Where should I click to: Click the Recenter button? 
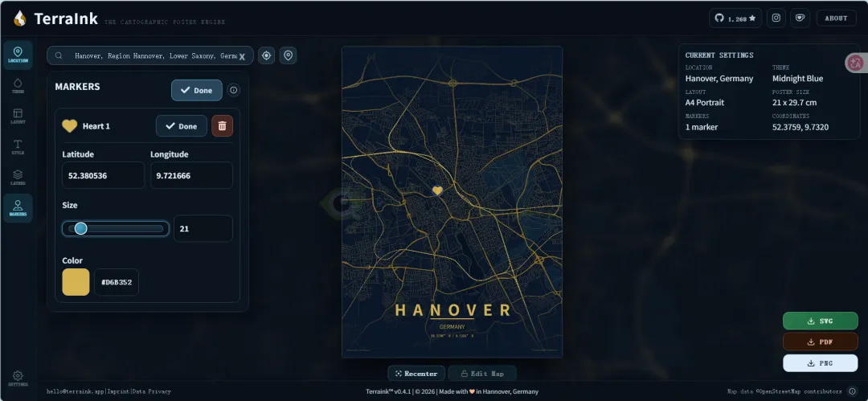tap(416, 374)
